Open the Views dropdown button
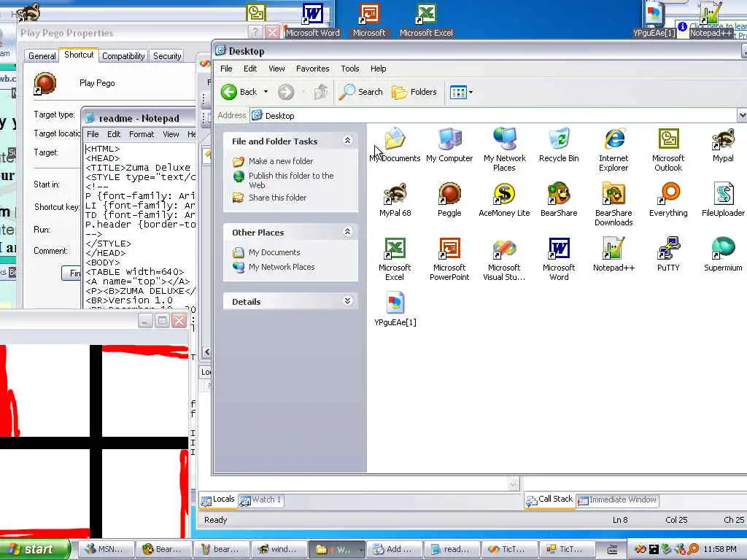The height and width of the screenshot is (560, 747). pos(461,92)
